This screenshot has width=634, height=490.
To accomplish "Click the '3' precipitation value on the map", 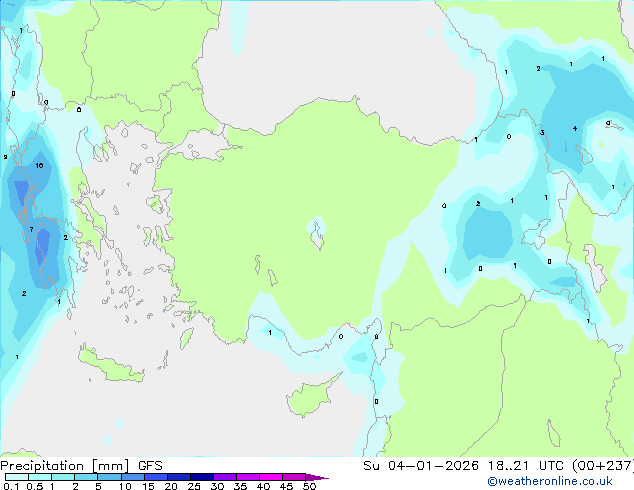I will pyautogui.click(x=542, y=132).
